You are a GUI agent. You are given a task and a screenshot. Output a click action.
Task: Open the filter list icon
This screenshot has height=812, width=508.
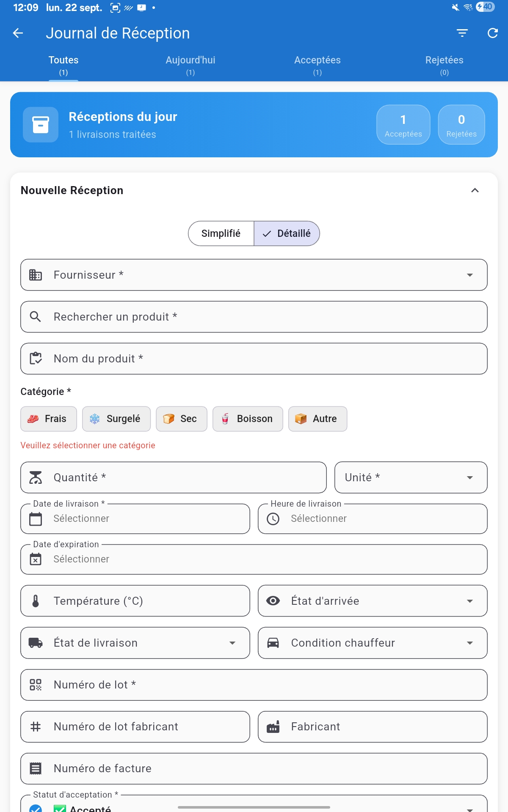coord(462,33)
